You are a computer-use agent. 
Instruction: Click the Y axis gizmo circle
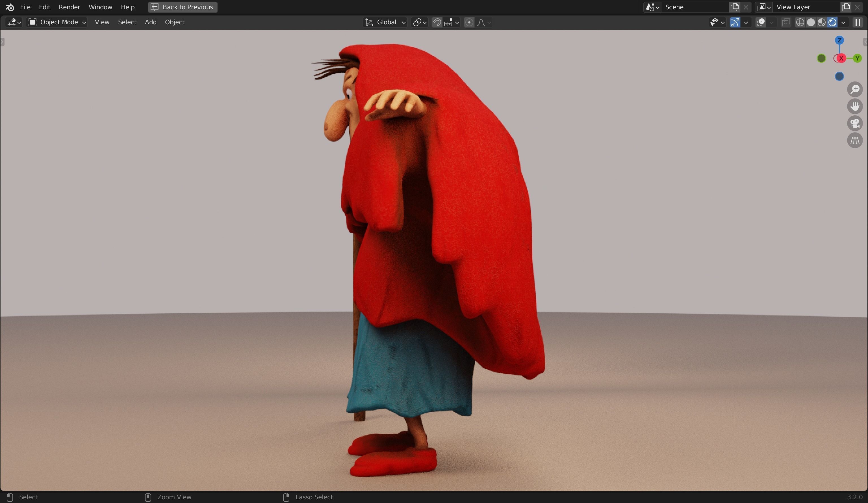pyautogui.click(x=857, y=59)
